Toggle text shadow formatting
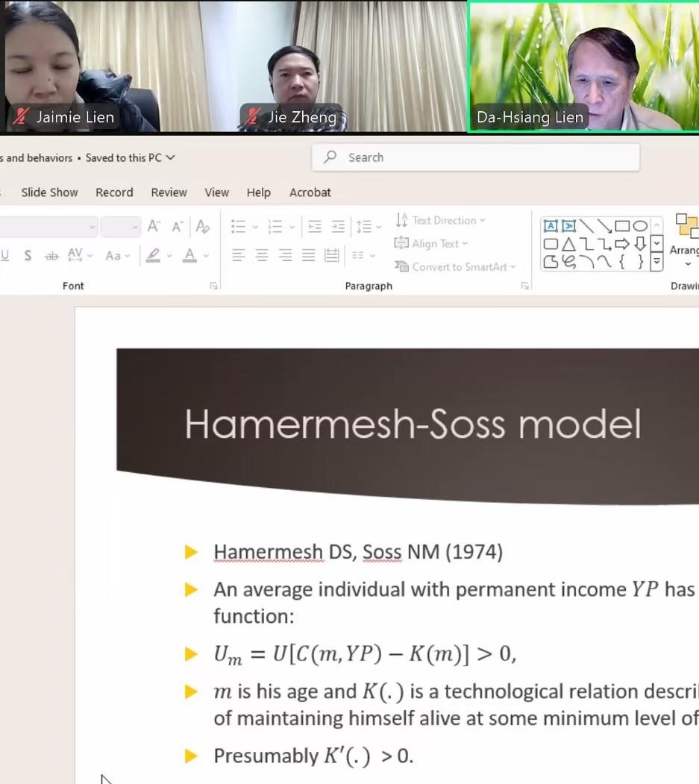Image resolution: width=699 pixels, height=784 pixels. 28,256
